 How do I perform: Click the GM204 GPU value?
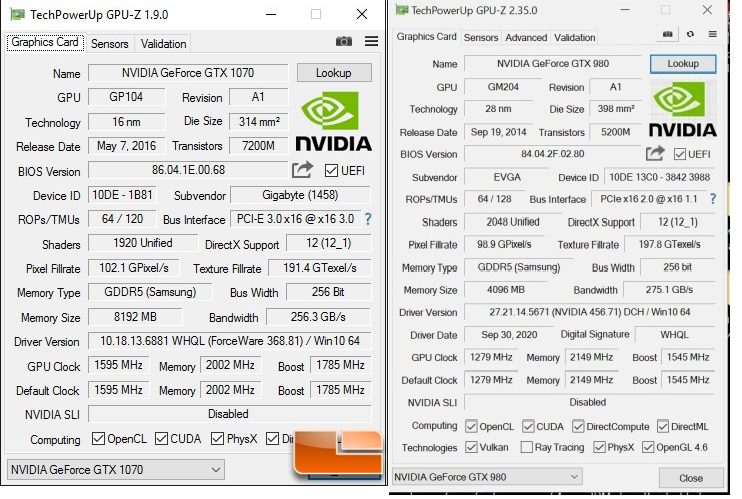(x=503, y=87)
